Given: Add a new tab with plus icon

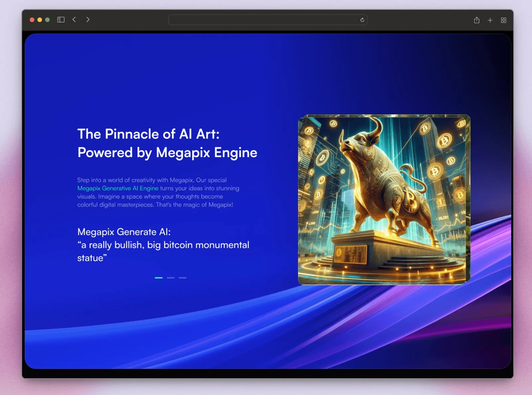Looking at the screenshot, I should point(490,20).
